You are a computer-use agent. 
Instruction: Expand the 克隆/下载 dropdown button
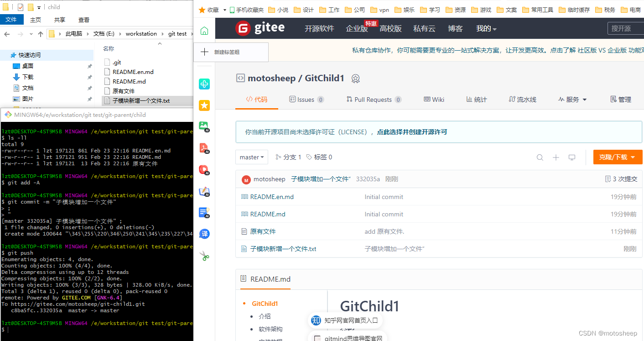(x=618, y=157)
